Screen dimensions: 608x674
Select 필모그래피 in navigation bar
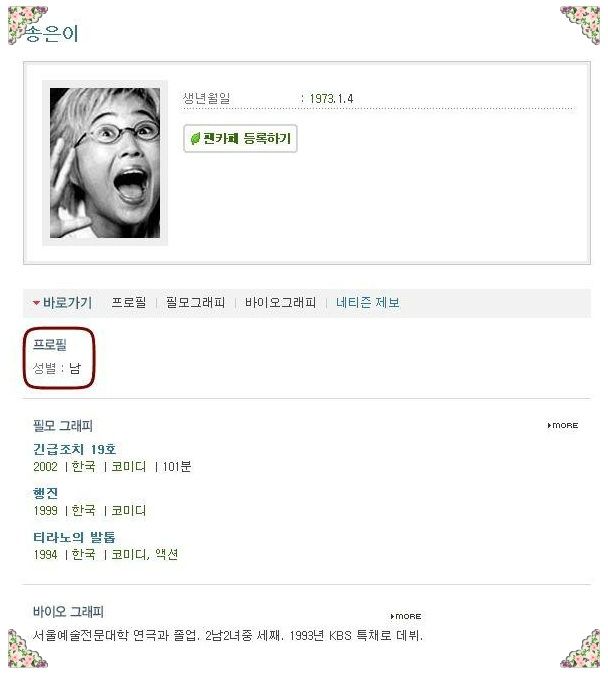195,302
